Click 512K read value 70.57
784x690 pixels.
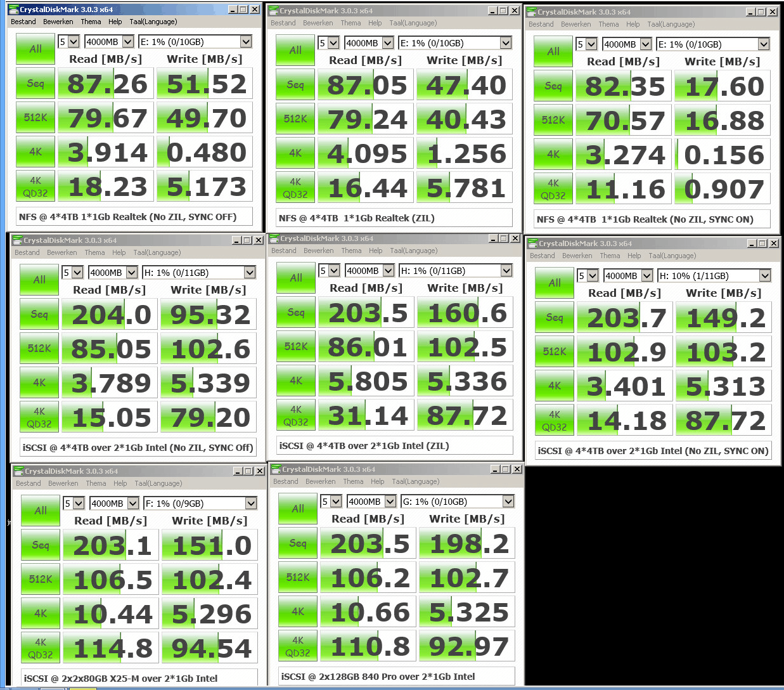click(x=624, y=120)
